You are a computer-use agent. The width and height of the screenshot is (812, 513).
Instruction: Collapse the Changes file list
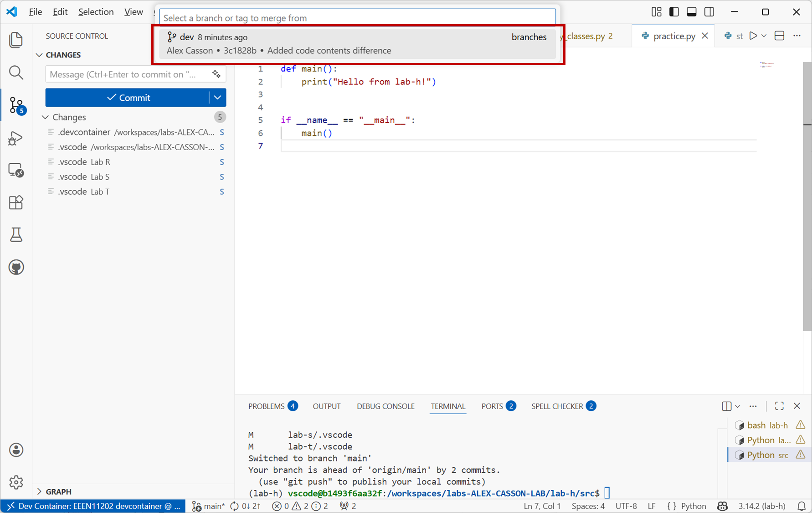pos(46,117)
